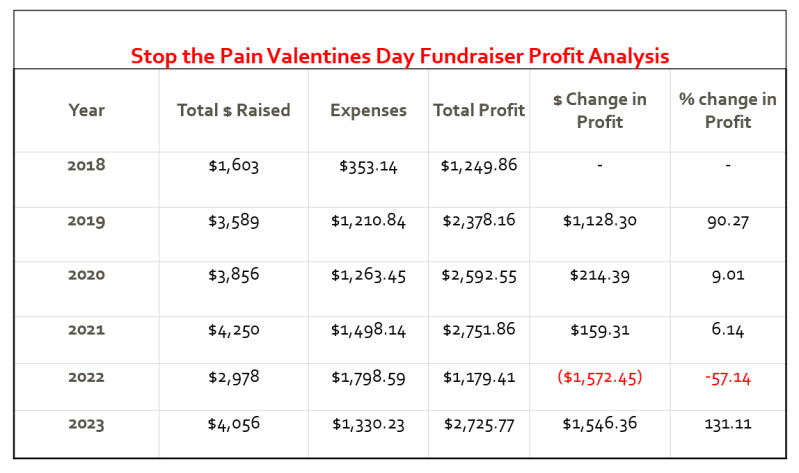799x473 pixels.
Task: Select the 2023 year row label
Action: point(87,424)
